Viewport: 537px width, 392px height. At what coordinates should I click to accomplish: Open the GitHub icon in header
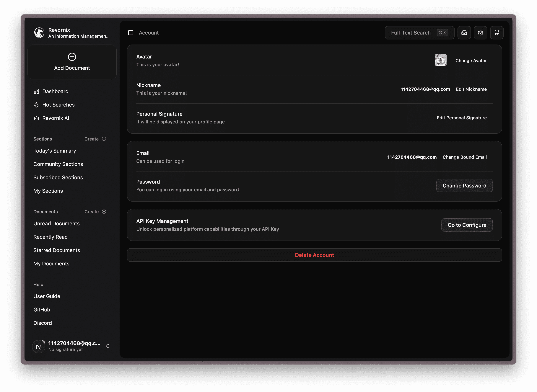pos(497,33)
